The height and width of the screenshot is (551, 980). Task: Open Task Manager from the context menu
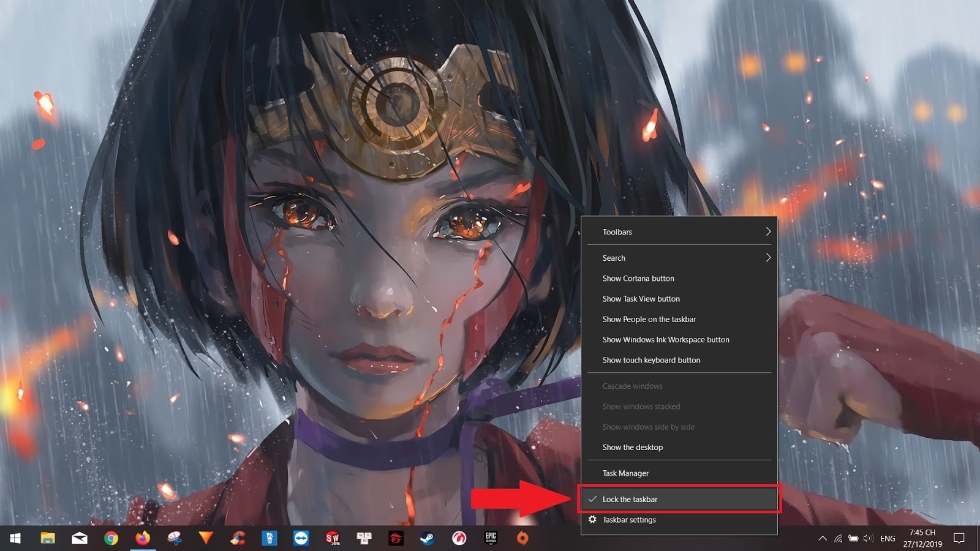(x=679, y=473)
